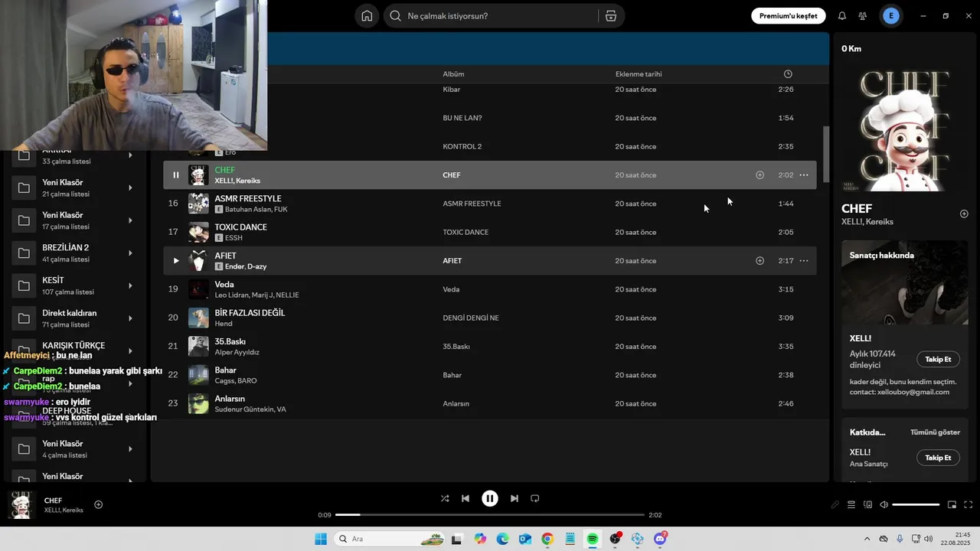Seek in the song progress bar

click(x=490, y=515)
